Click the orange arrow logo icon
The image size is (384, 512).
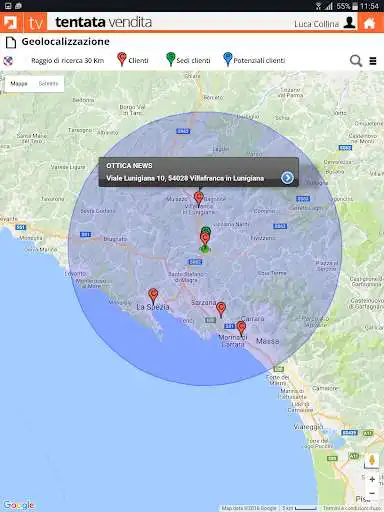coord(11,23)
